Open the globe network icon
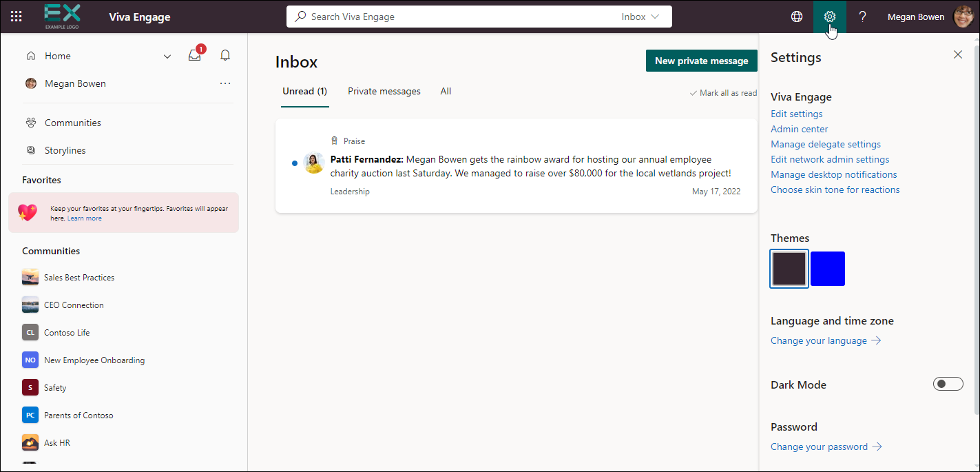Screen dimensions: 980x472 tap(797, 17)
